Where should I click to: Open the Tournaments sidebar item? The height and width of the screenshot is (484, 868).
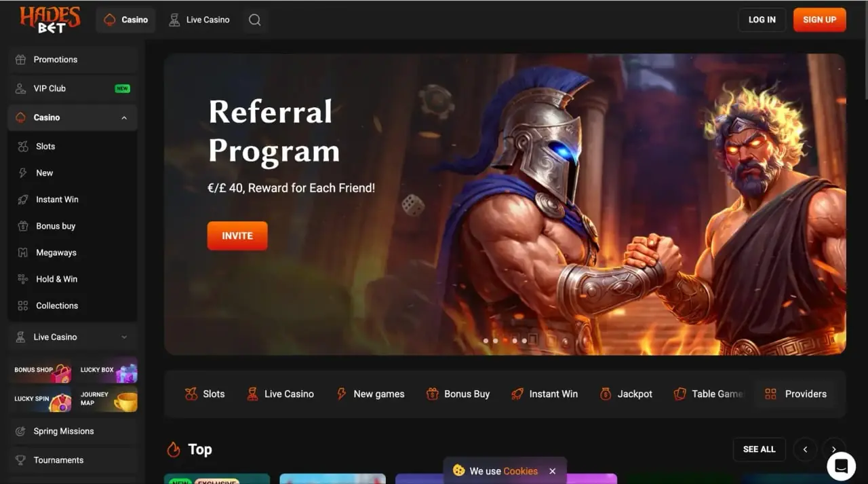[73, 460]
